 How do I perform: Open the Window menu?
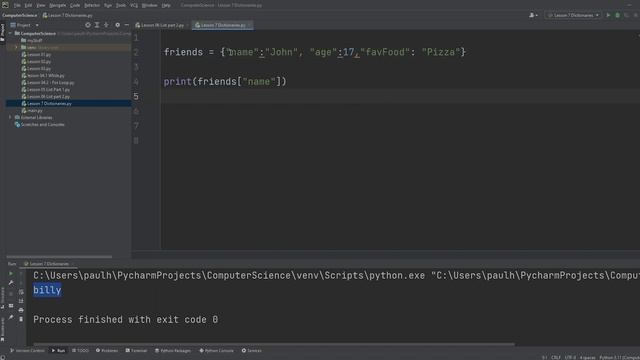(x=149, y=5)
